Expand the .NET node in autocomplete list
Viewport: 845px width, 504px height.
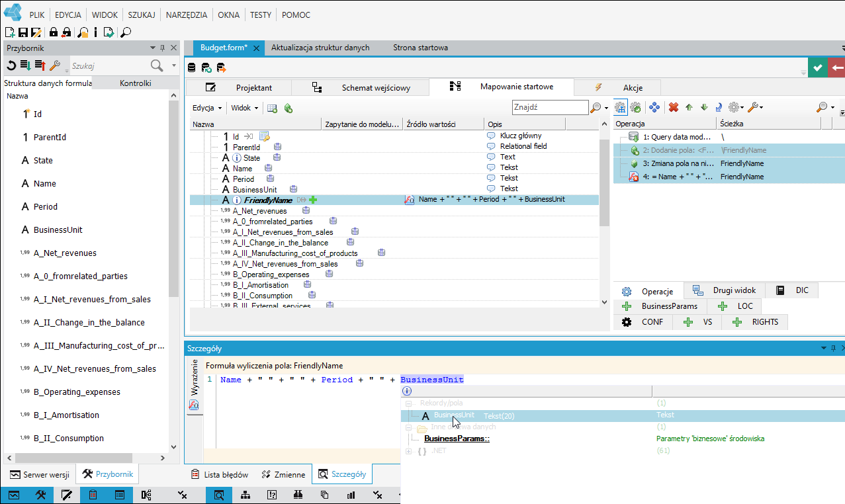[x=408, y=451]
